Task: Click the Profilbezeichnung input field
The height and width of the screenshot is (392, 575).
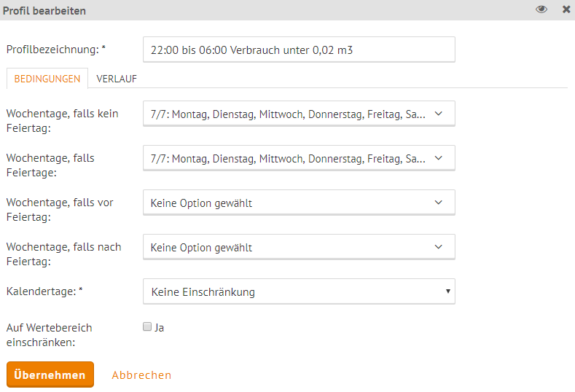Action: [x=299, y=50]
